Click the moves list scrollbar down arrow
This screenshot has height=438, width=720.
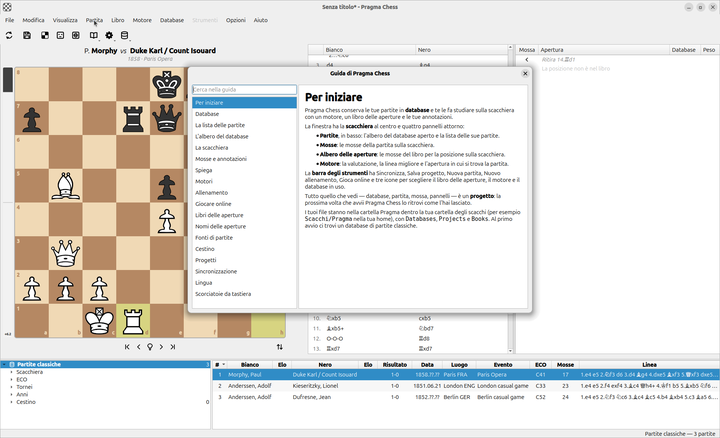coord(510,351)
